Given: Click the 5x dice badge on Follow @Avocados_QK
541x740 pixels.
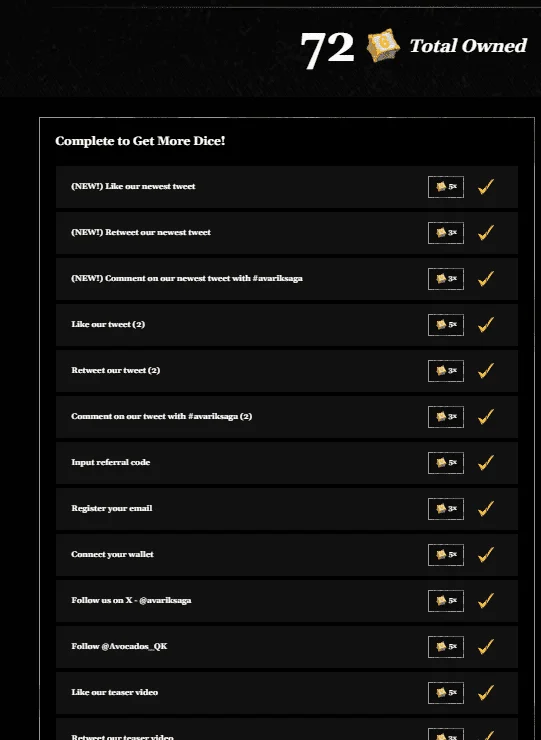Looking at the screenshot, I should [446, 647].
